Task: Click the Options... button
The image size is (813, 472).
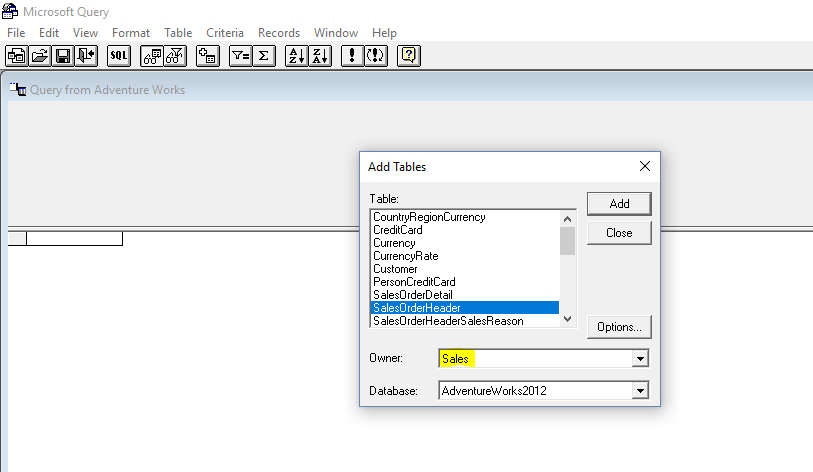Action: [x=619, y=327]
